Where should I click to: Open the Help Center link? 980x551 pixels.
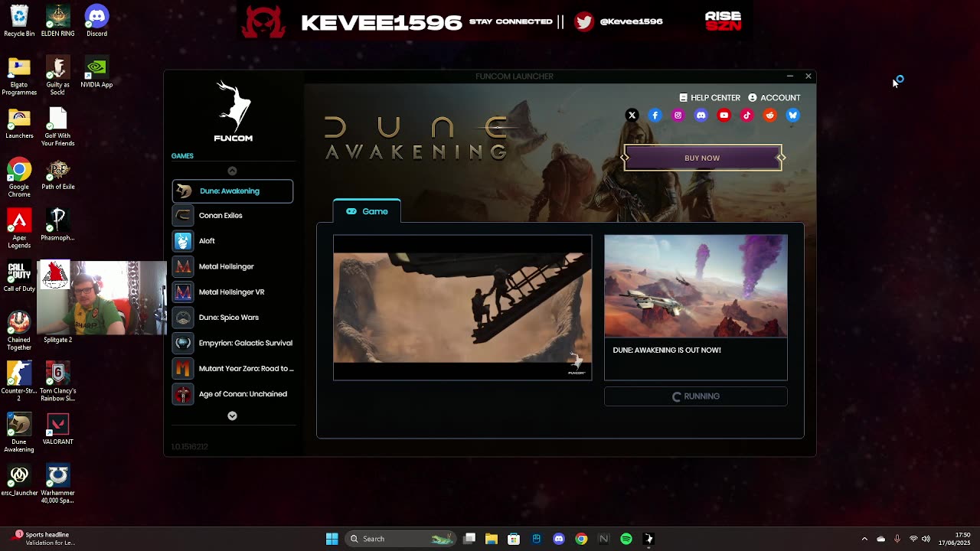[710, 98]
